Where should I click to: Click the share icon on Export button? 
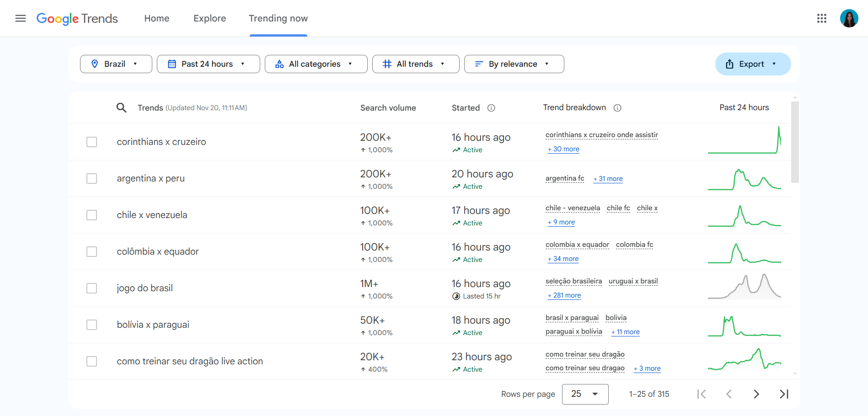click(x=729, y=64)
